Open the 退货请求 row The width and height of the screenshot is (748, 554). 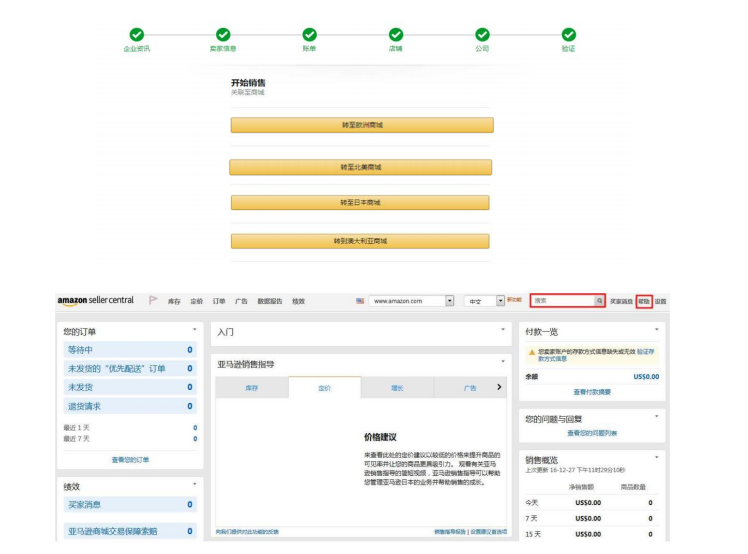[130, 406]
